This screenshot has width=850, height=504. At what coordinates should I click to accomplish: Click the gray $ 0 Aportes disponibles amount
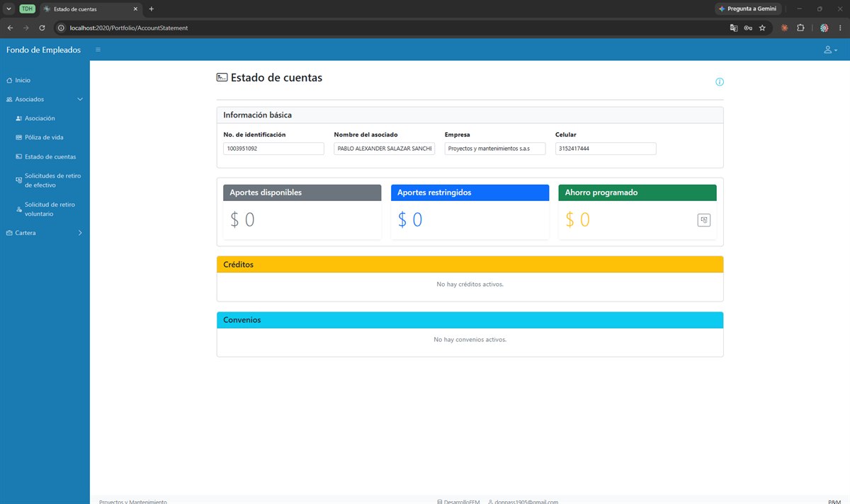click(242, 220)
